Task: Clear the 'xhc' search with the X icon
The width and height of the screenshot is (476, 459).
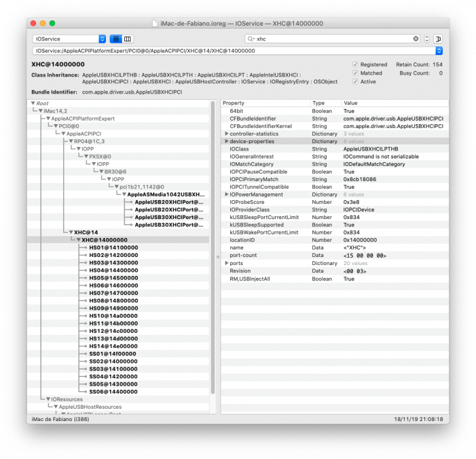Action: (x=415, y=39)
